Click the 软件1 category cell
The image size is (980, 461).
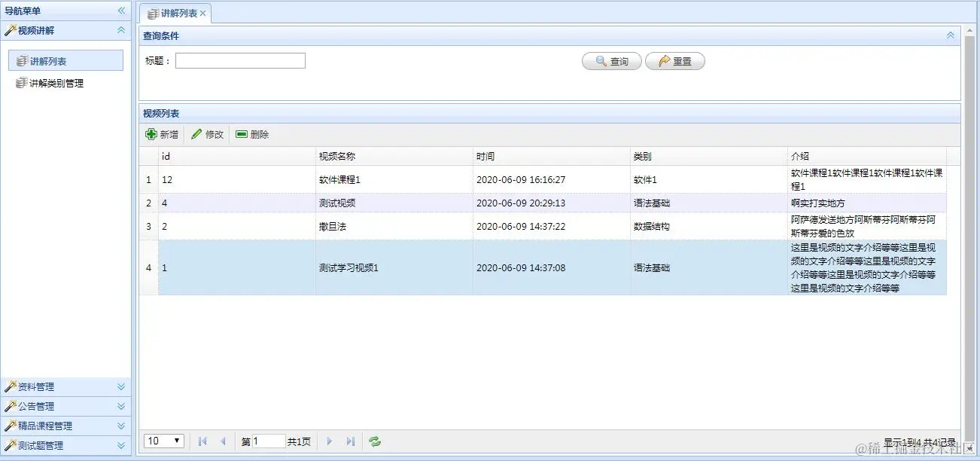[709, 180]
